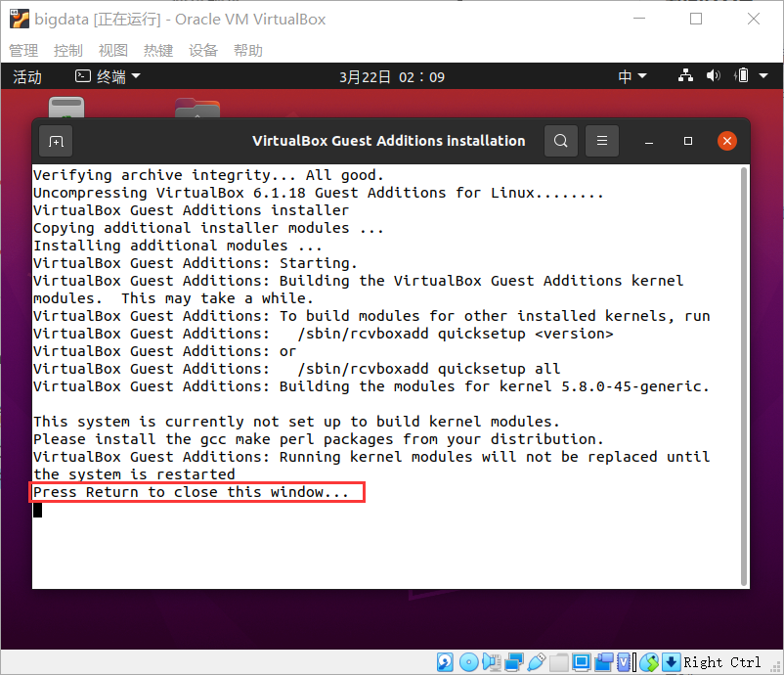The width and height of the screenshot is (784, 675).
Task: Click the USB devices status icon
Action: 536,662
